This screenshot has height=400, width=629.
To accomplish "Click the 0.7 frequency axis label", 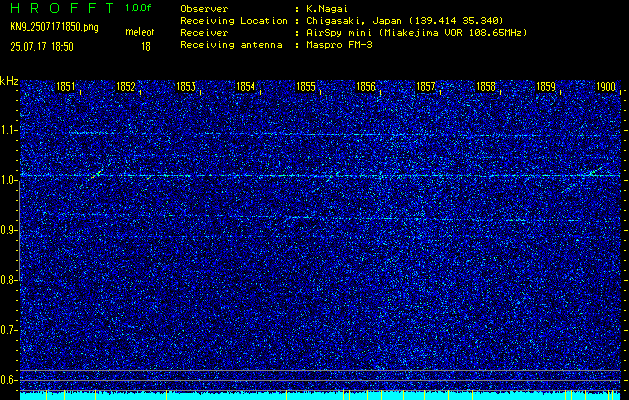I will point(8,330).
